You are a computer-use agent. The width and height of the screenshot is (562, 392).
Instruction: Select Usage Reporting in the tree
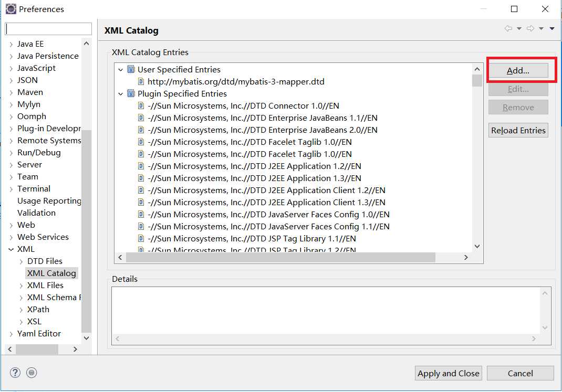coord(49,201)
